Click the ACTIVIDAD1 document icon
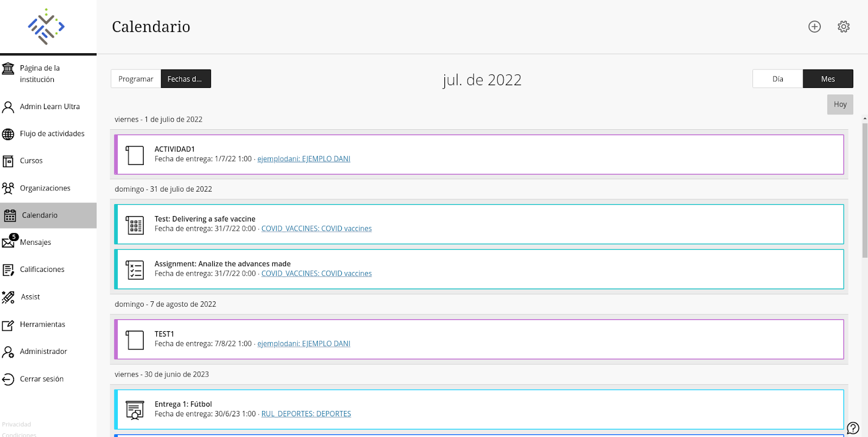 pyautogui.click(x=135, y=155)
